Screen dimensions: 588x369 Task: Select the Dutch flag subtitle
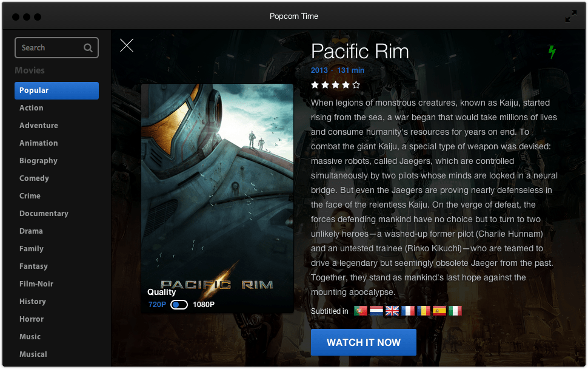click(376, 311)
